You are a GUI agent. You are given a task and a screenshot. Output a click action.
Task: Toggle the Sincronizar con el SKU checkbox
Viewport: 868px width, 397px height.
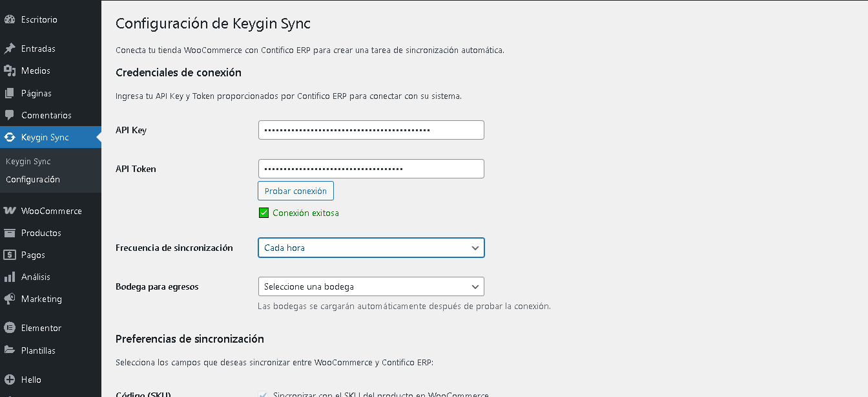click(x=263, y=394)
